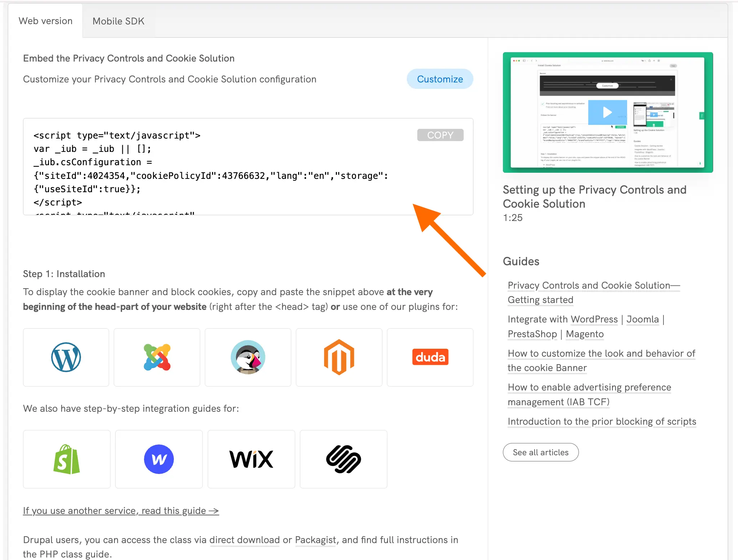738x560 pixels.
Task: Open the Packagist link
Action: [x=315, y=540]
